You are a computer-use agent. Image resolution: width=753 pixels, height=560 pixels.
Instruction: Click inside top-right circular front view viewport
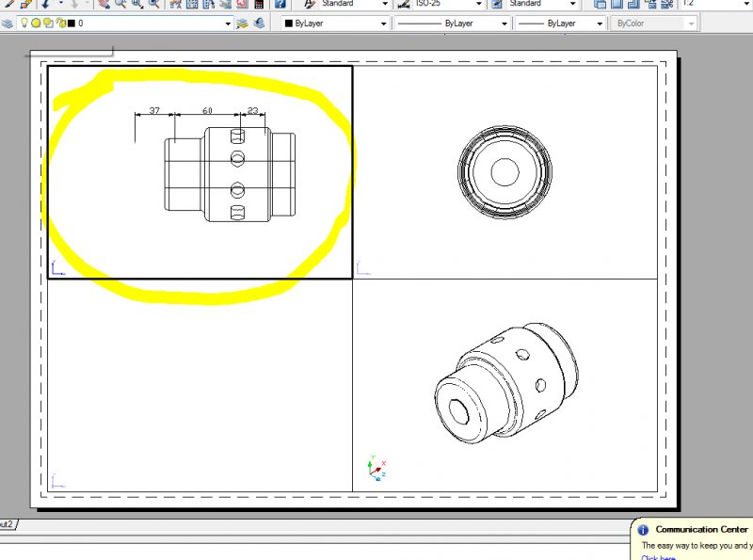(x=505, y=172)
